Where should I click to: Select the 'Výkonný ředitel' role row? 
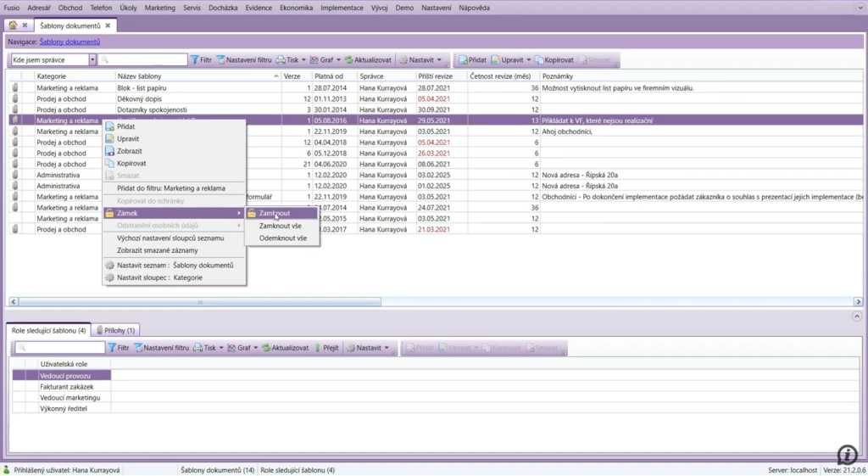(x=64, y=408)
